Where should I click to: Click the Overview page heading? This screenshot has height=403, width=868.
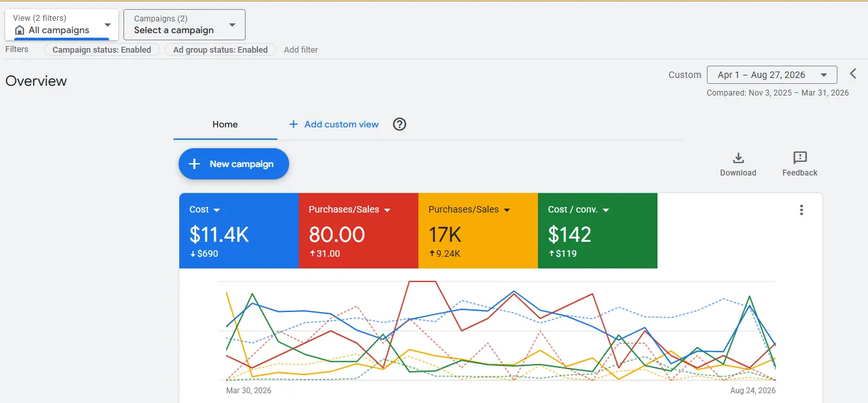coord(36,81)
